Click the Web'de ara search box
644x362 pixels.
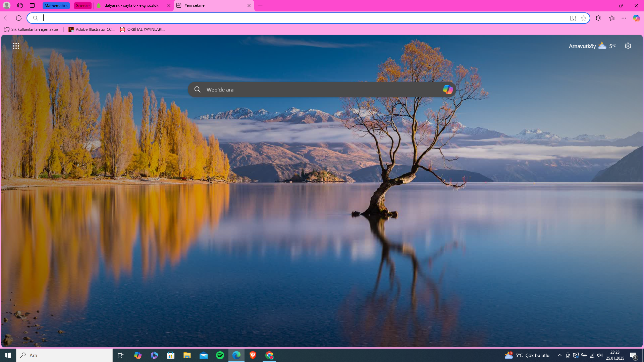pyautogui.click(x=322, y=89)
